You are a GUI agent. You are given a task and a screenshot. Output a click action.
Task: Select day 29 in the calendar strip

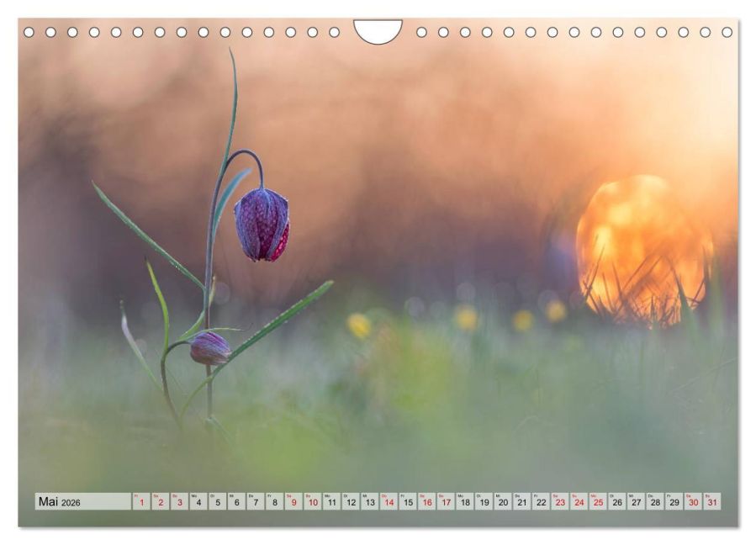(x=674, y=501)
